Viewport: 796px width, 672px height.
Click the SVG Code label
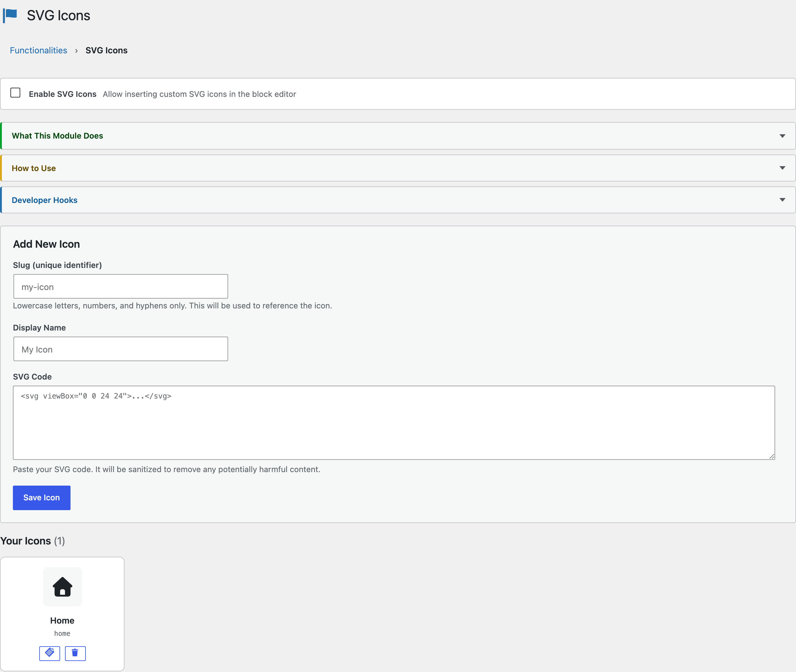point(33,377)
